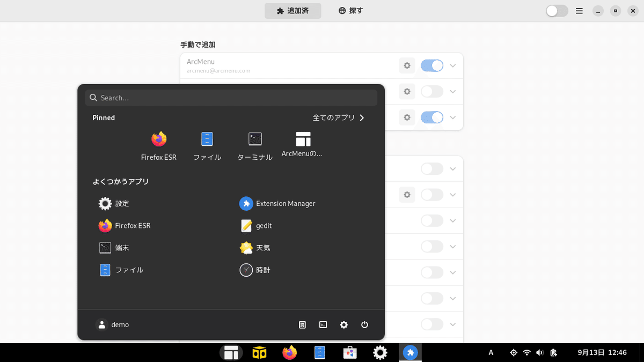
Task: Click the Search field in ArcMenu
Action: tap(231, 98)
